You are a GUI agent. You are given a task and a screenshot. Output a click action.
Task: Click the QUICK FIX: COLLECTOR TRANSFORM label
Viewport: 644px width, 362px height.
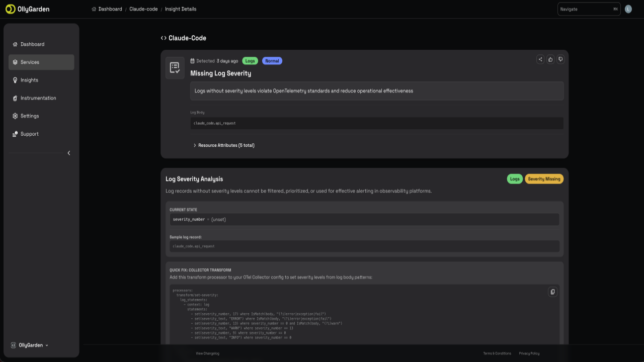pyautogui.click(x=200, y=270)
